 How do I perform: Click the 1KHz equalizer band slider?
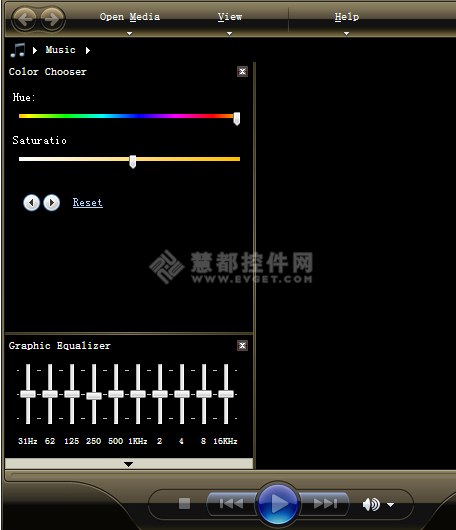pyautogui.click(x=138, y=394)
